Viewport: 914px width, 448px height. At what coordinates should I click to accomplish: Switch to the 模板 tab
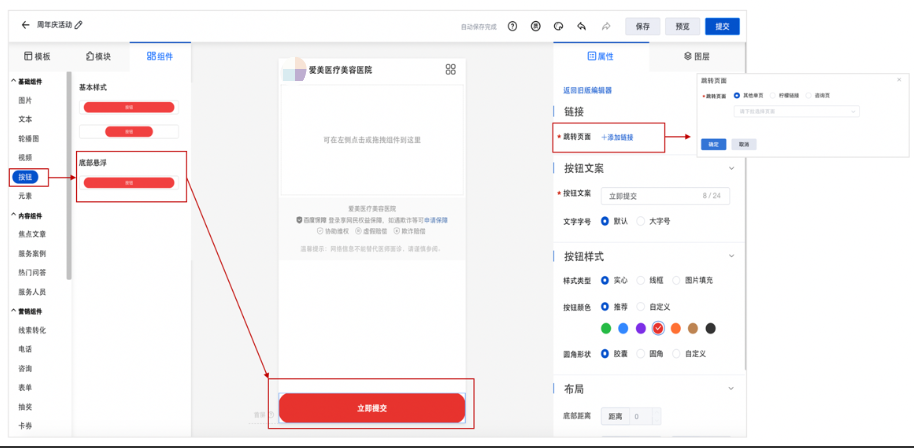click(x=37, y=57)
